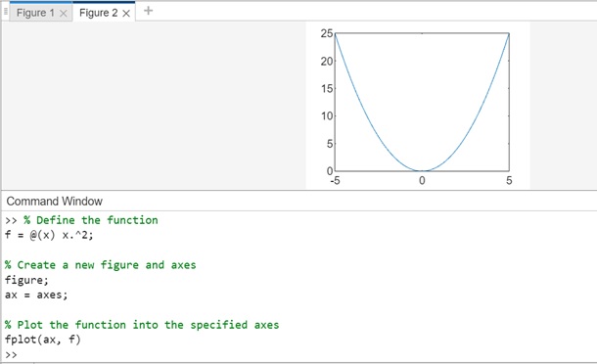Click y-axis tick label 25

click(327, 33)
